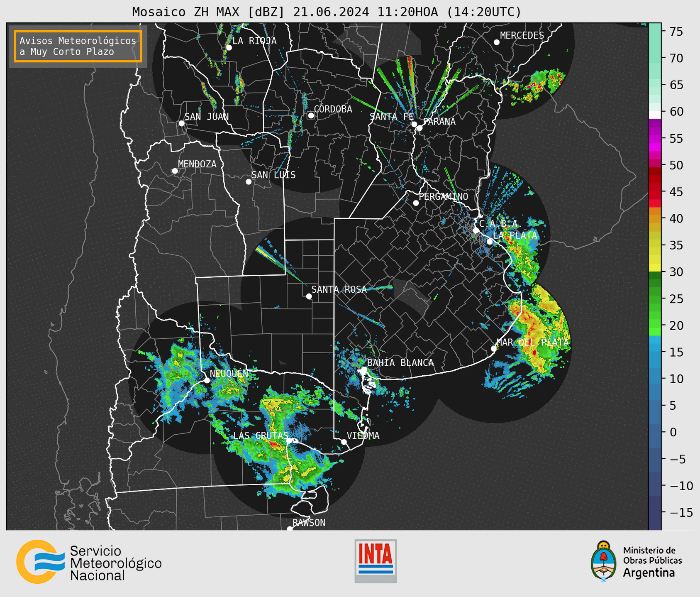Click the 30 dBZ yellow color on scale
Screen dimensions: 700x597
pyautogui.click(x=655, y=268)
